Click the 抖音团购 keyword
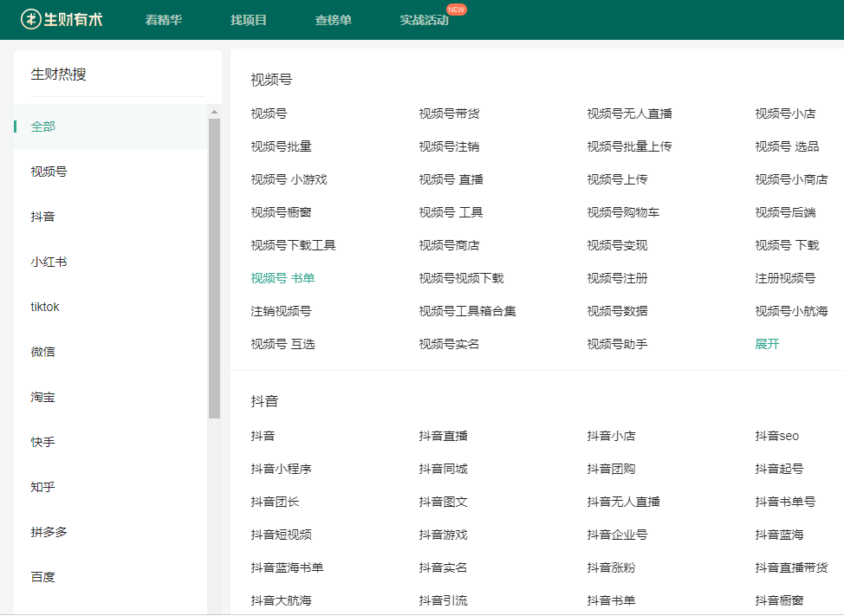Screen dimensions: 844x616 612,469
